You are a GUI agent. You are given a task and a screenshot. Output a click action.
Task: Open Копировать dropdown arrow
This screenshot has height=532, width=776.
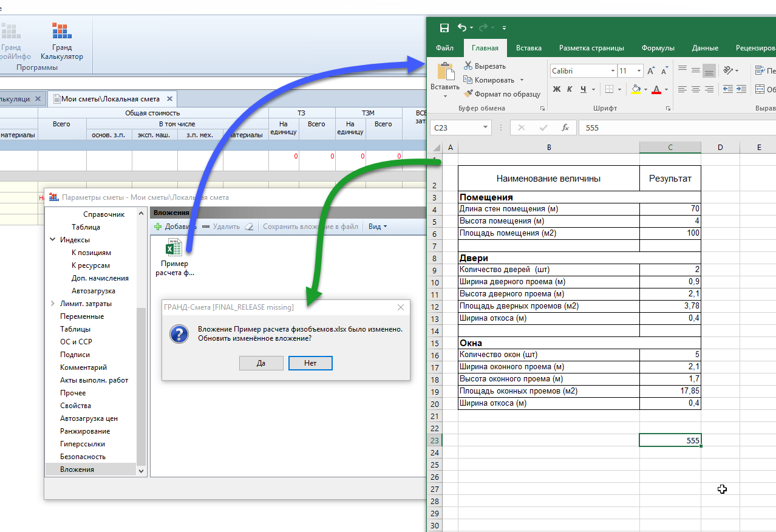(x=522, y=80)
